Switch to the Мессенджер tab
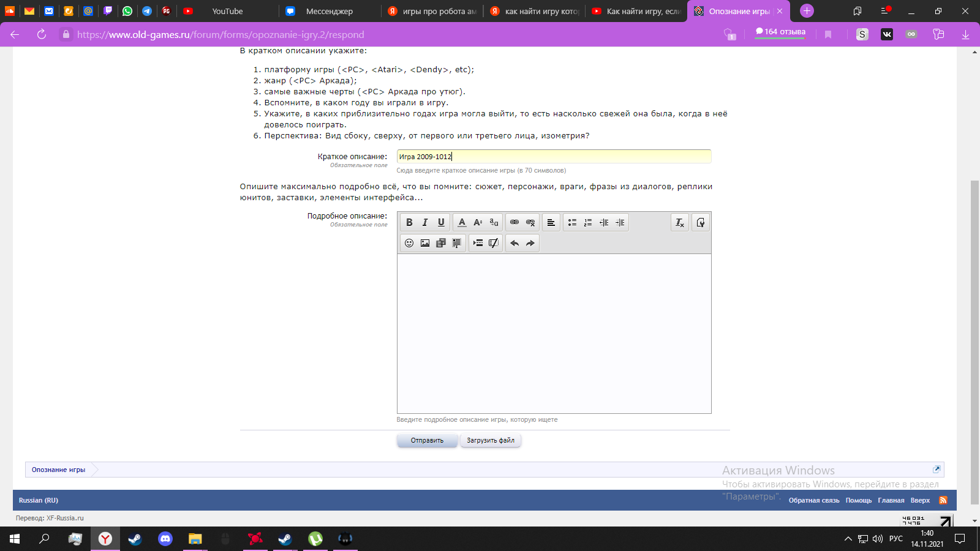Viewport: 980px width, 551px height. coord(331,11)
